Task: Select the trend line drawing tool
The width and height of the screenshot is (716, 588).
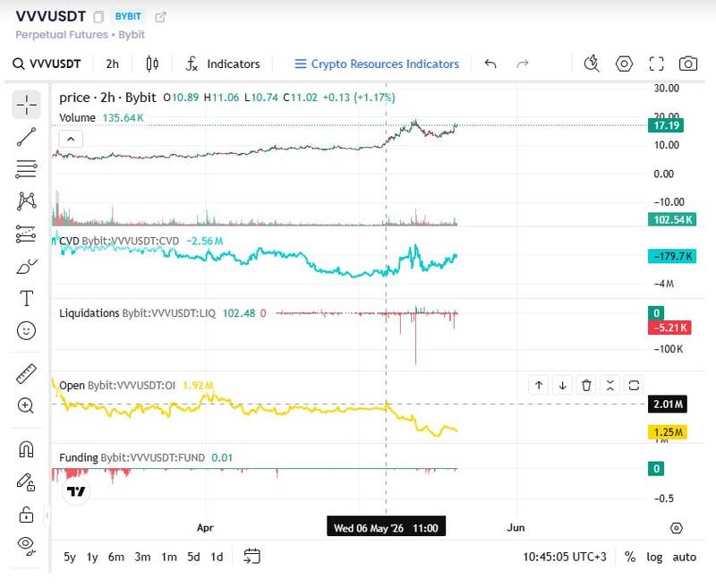Action: click(27, 137)
